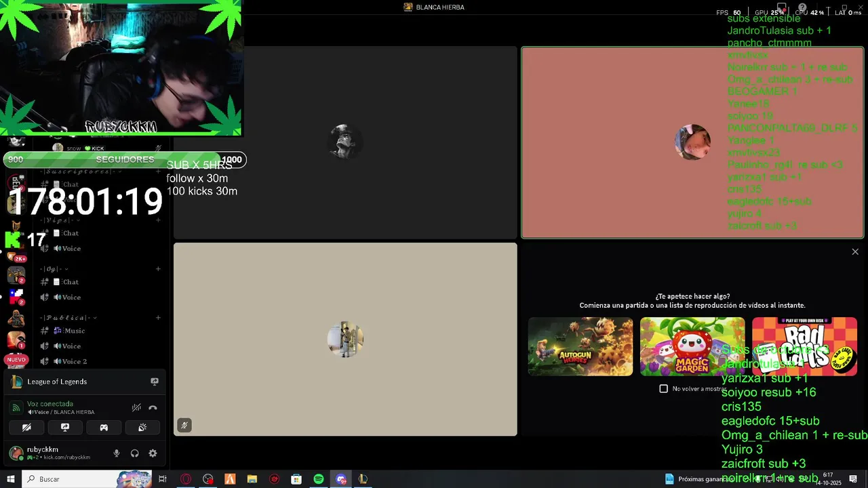Image resolution: width=868 pixels, height=488 pixels.
Task: Share your screen from the voice panel
Action: 65,428
